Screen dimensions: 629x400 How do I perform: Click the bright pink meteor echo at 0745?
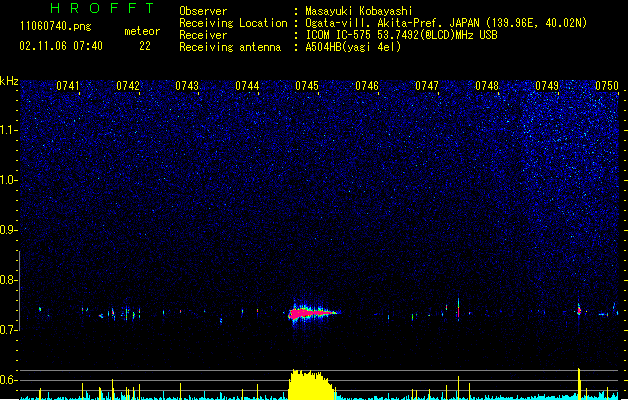pyautogui.click(x=311, y=313)
